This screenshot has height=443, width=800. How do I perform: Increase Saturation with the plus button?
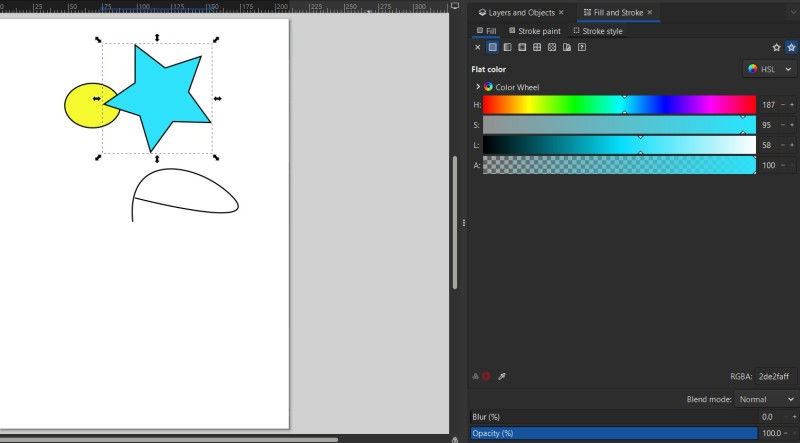792,125
